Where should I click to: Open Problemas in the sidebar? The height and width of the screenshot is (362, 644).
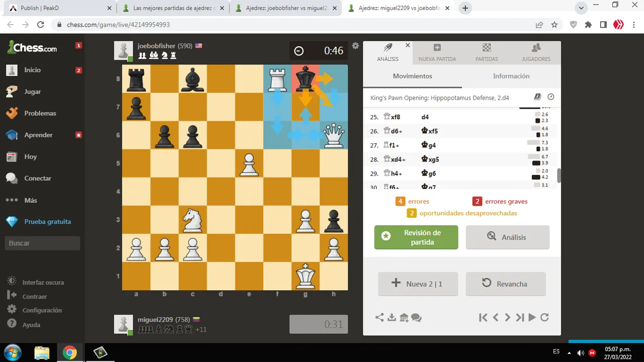[40, 113]
